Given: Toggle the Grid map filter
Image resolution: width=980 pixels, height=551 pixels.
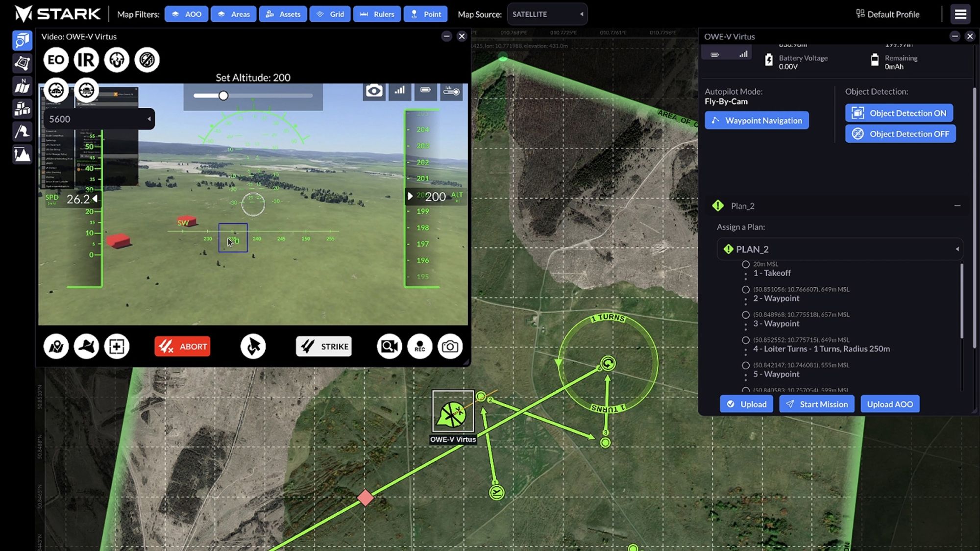Looking at the screenshot, I should 330,14.
